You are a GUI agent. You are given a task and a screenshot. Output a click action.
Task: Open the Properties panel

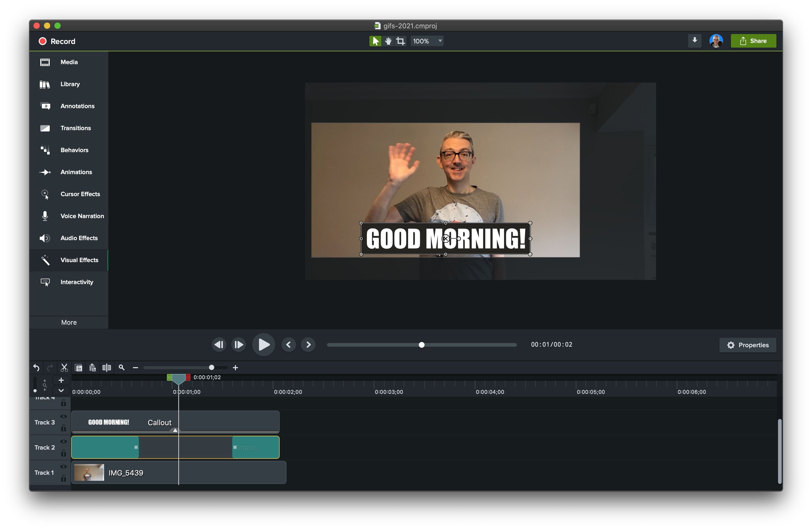748,345
